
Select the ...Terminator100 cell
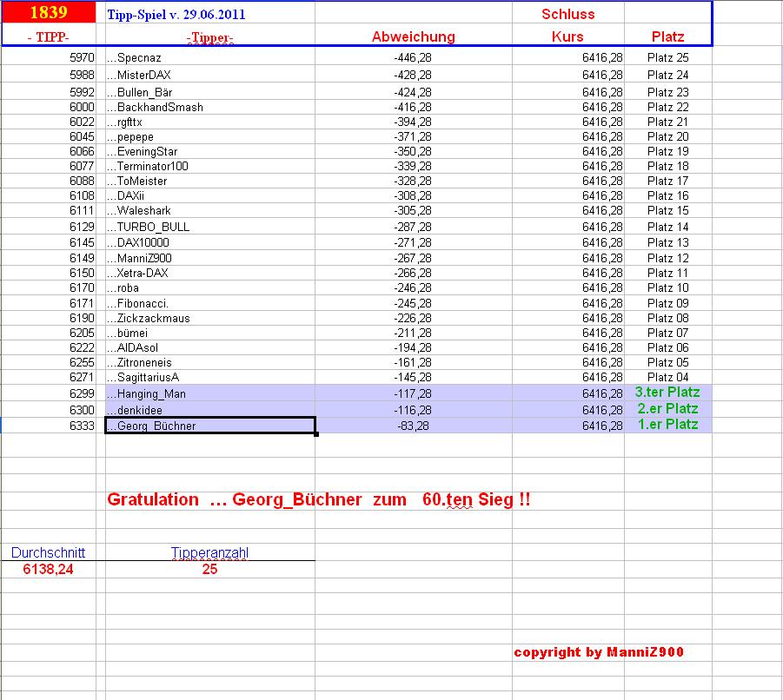point(209,166)
